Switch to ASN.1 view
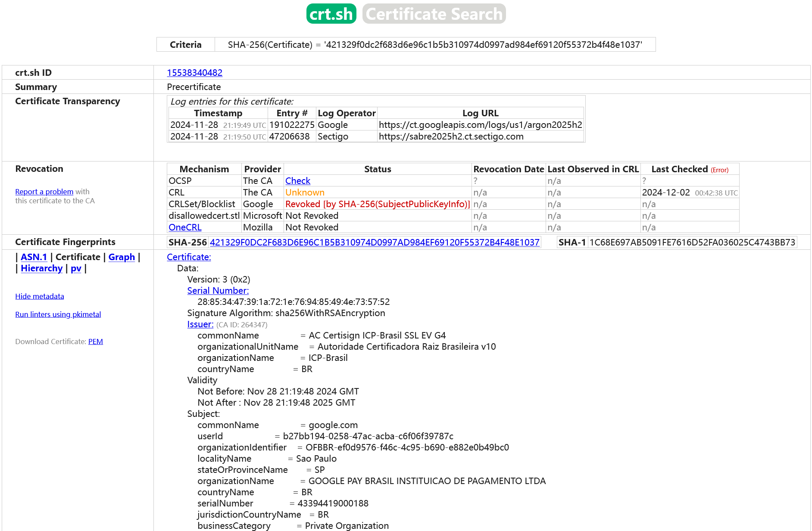812x531 pixels. pyautogui.click(x=34, y=257)
